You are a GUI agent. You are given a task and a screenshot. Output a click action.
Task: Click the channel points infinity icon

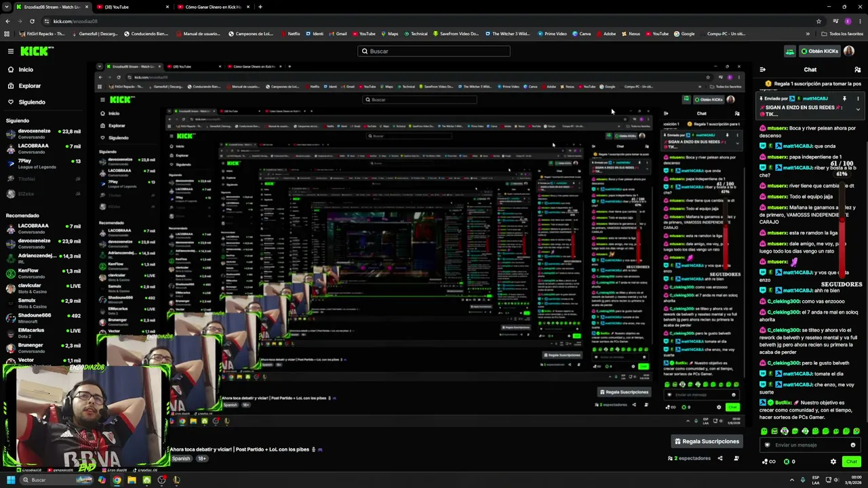[x=768, y=462]
